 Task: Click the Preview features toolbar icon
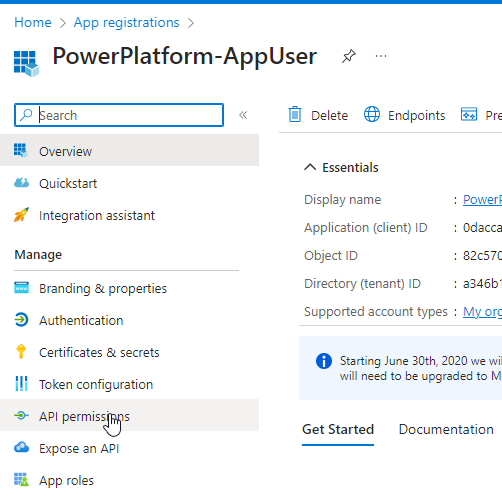[469, 114]
